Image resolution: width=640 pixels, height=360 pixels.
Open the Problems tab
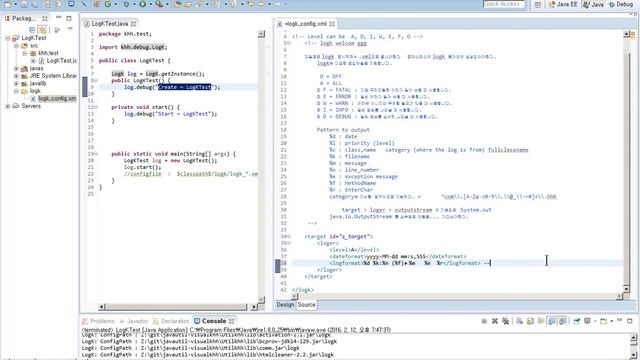click(98, 321)
